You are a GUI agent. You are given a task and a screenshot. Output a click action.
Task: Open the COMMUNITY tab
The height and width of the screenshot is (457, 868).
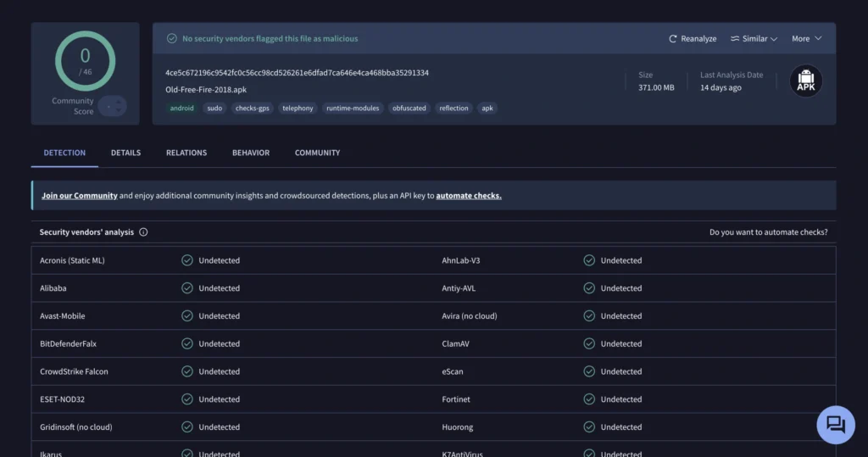317,153
